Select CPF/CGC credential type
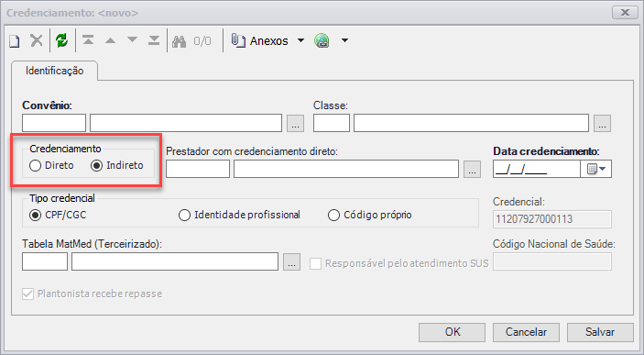The image size is (644, 355). [58, 215]
